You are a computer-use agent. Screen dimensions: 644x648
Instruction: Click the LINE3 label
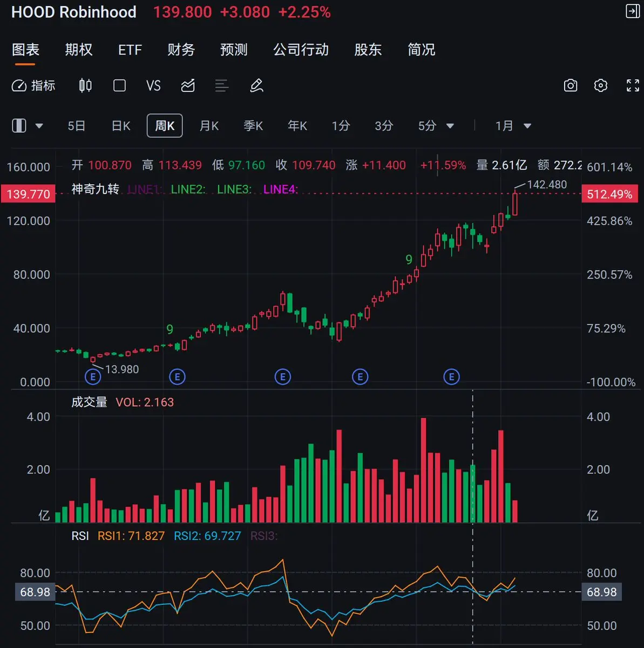(234, 189)
